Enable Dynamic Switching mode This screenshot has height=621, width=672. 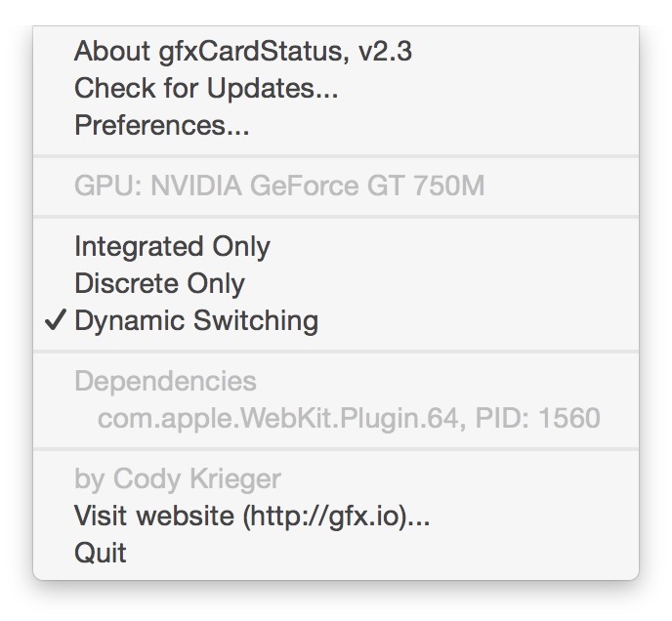click(x=195, y=321)
